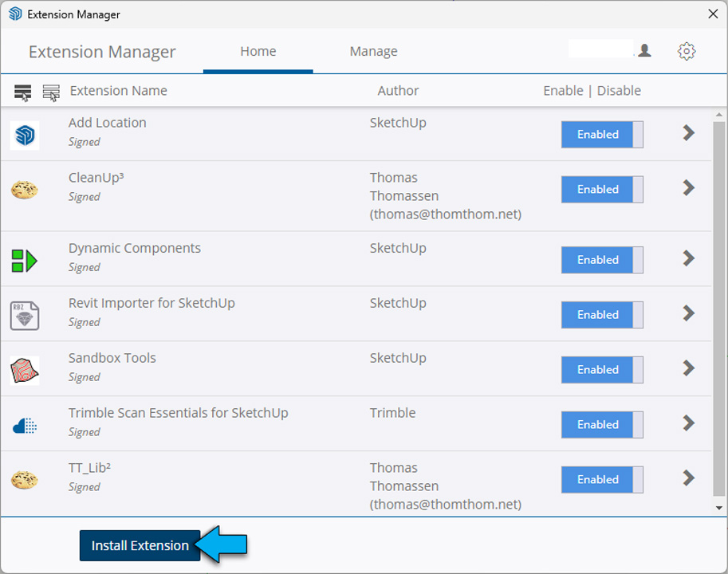Click the deselect all extensions icon

click(51, 92)
